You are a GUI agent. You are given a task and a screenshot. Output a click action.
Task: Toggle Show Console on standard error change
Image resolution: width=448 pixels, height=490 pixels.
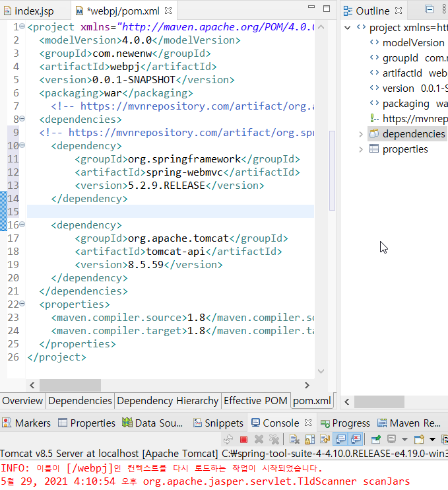click(356, 440)
